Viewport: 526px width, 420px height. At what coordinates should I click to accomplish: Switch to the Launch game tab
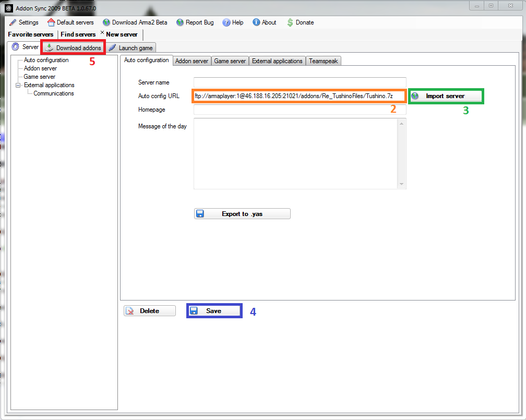tap(131, 47)
